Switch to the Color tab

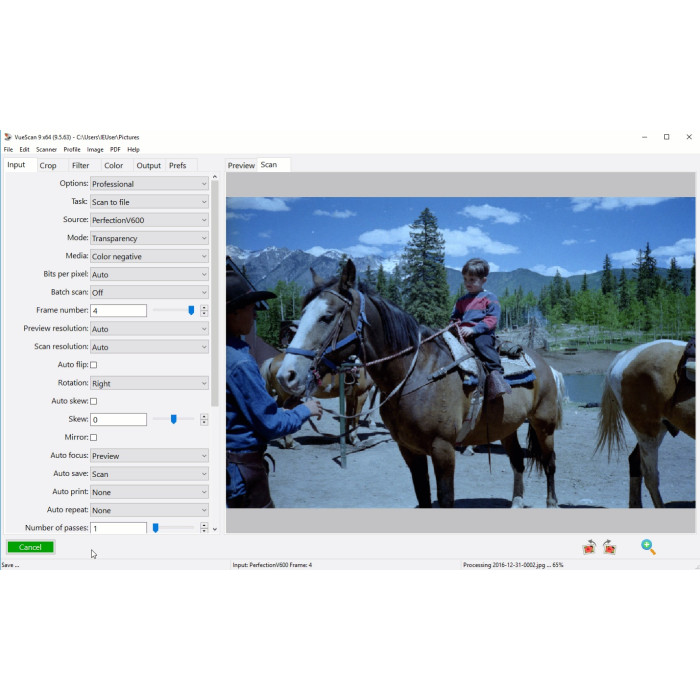pos(114,166)
